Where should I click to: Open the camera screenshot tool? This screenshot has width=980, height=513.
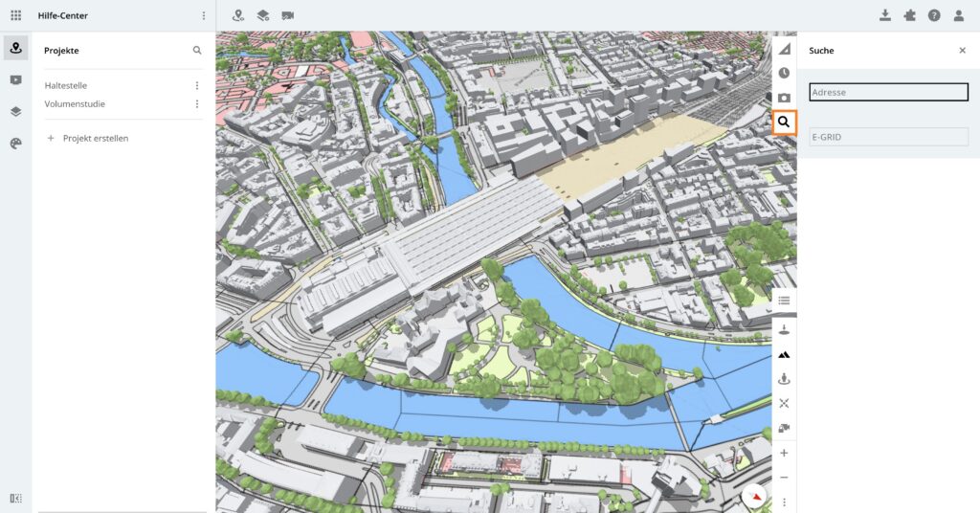coord(784,98)
